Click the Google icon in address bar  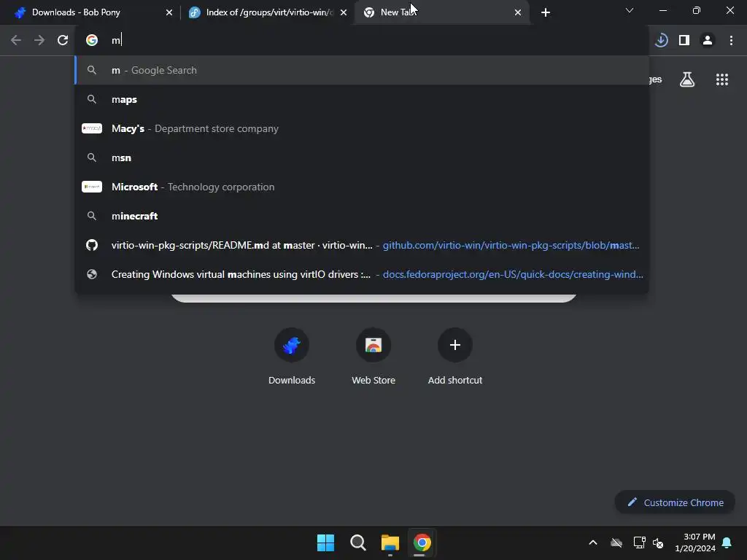click(x=92, y=41)
